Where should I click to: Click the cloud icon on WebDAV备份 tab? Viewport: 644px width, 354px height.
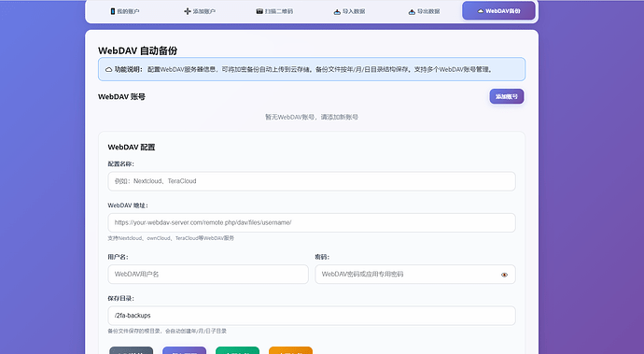click(481, 11)
